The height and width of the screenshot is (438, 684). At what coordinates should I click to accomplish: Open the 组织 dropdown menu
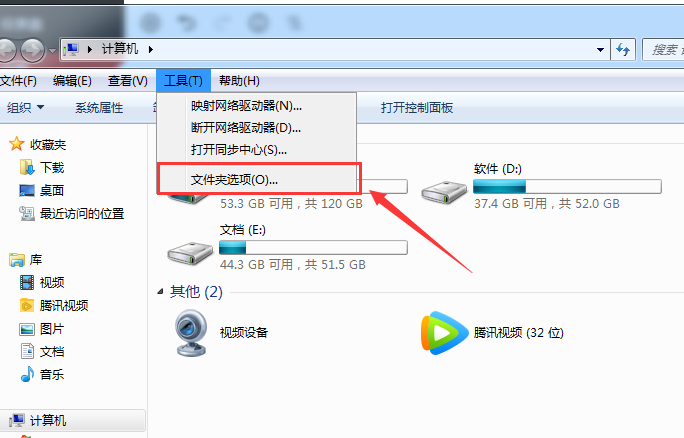[25, 107]
